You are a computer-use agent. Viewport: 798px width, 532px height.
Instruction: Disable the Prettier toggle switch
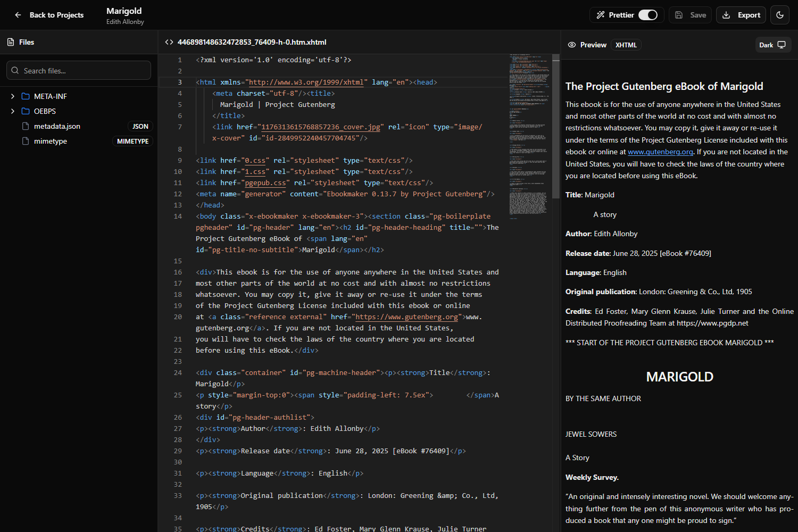(x=649, y=15)
